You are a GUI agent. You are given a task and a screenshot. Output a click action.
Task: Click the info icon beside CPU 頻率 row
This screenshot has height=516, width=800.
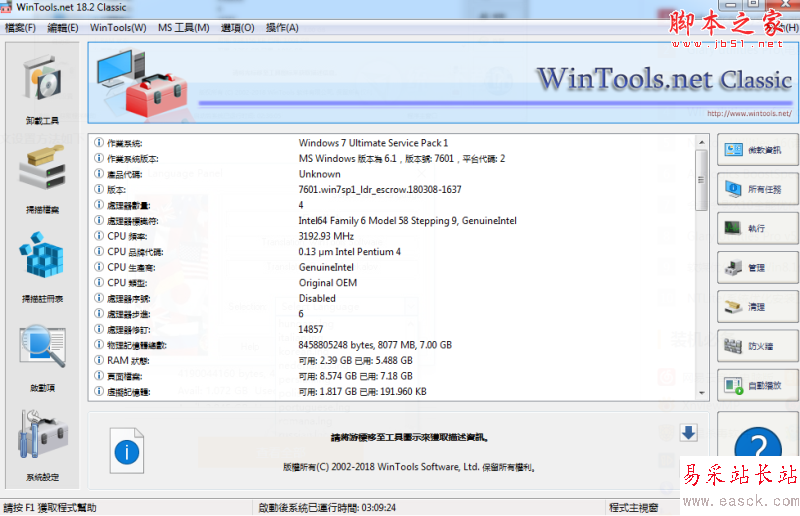pyautogui.click(x=99, y=236)
